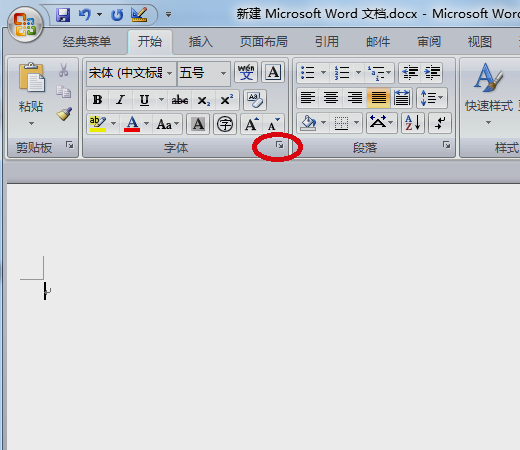Screen dimensions: 520x450
Task: Open the 字体 dialog launcher
Action: 279,145
